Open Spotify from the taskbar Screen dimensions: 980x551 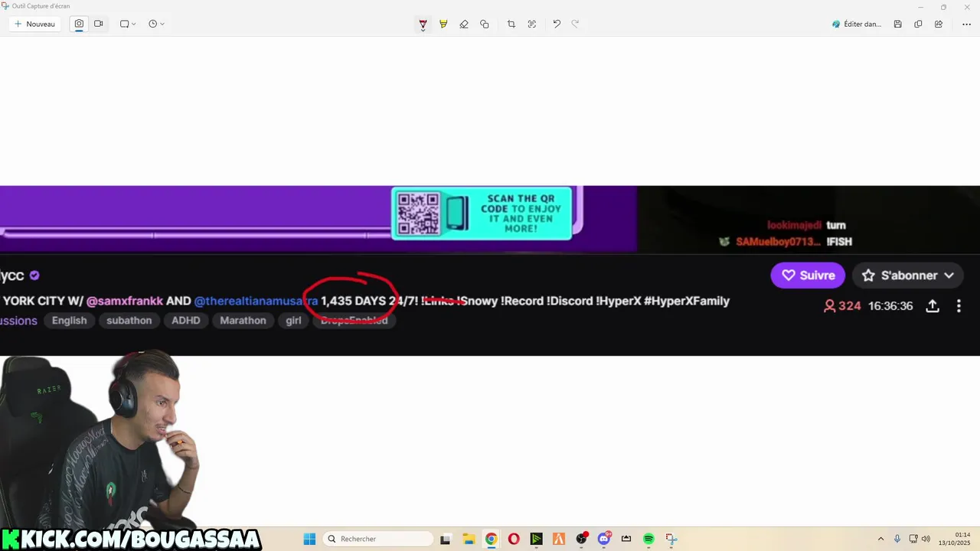pos(648,539)
